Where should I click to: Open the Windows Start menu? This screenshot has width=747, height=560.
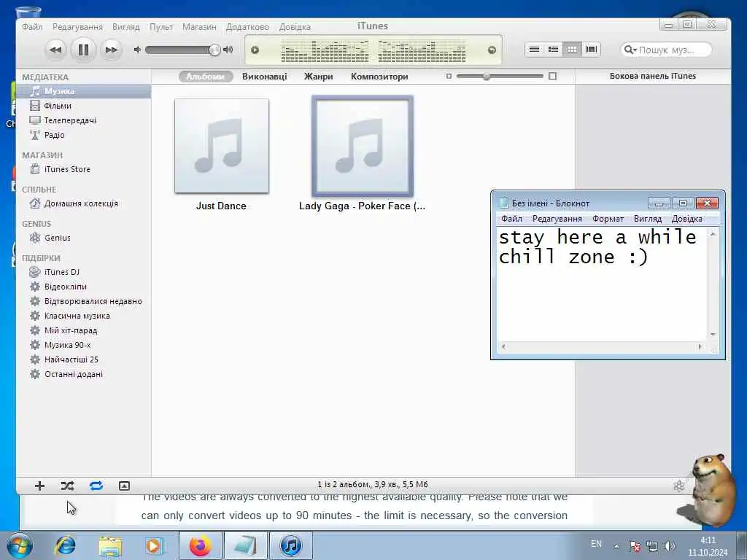tap(20, 545)
